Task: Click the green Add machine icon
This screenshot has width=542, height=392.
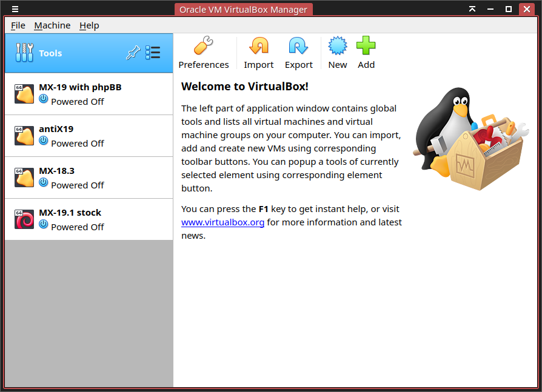Action: click(x=366, y=45)
